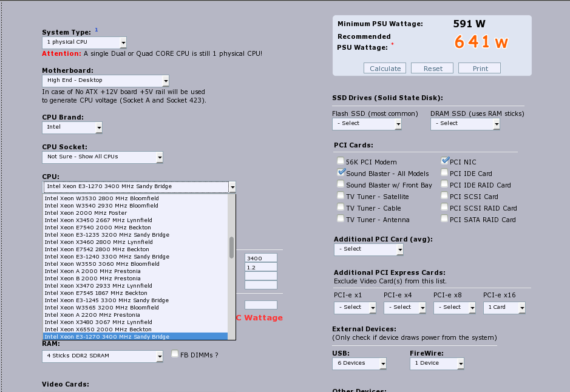Viewport: 570px width, 392px height.
Task: Uncheck the PCI NIC checkbox
Action: click(x=444, y=161)
